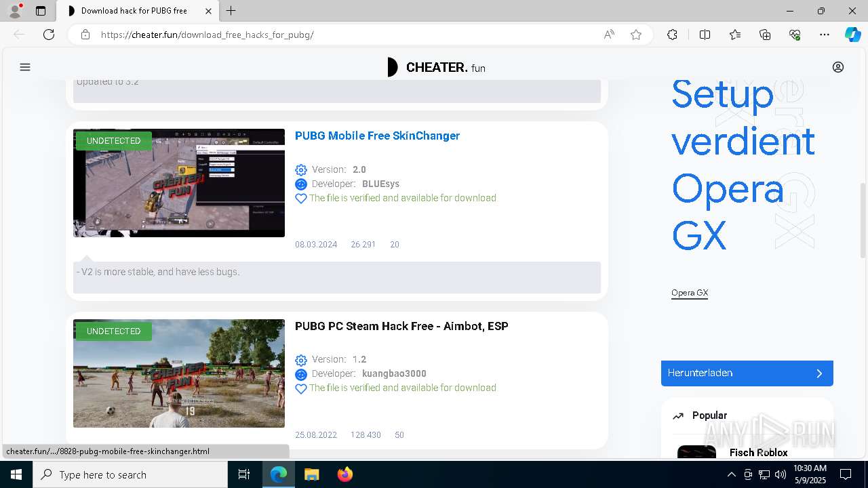This screenshot has height=488, width=868.
Task: Open Microsoft Edge taskbar icon
Action: [x=279, y=474]
